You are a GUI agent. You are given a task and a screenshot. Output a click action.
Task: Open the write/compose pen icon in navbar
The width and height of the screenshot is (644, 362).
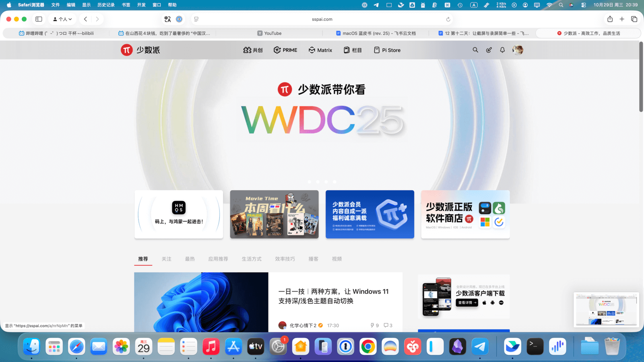point(489,50)
